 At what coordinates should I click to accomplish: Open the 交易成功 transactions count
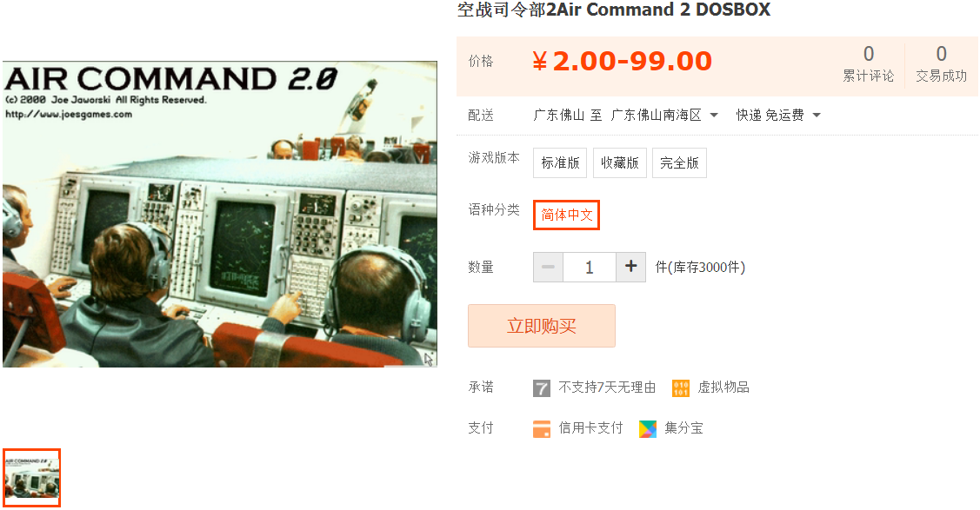(x=941, y=63)
